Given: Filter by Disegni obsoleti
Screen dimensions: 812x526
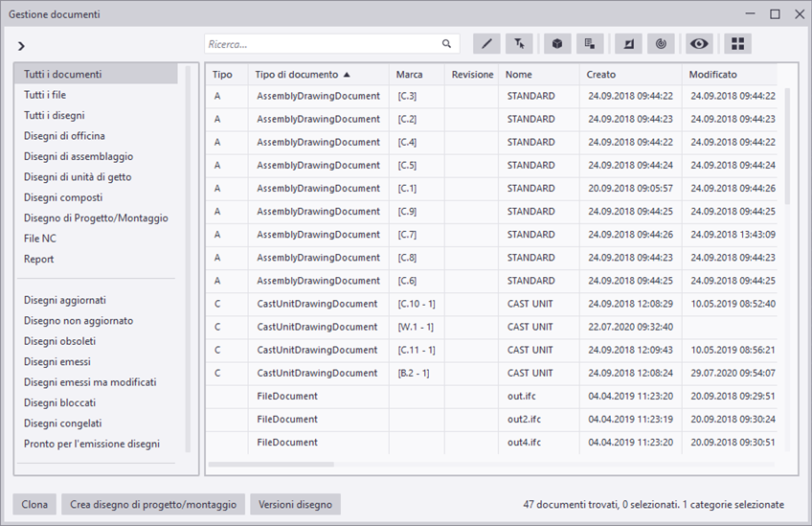Looking at the screenshot, I should tap(96, 341).
